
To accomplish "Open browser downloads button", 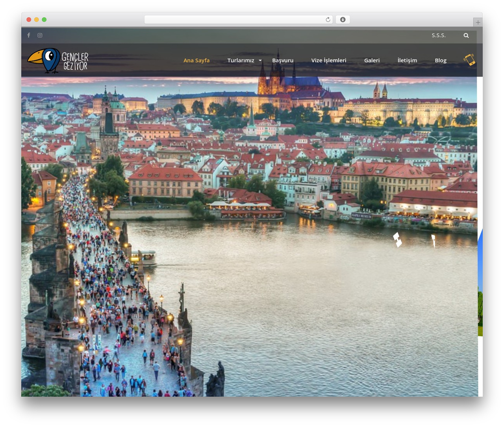I will pos(343,20).
